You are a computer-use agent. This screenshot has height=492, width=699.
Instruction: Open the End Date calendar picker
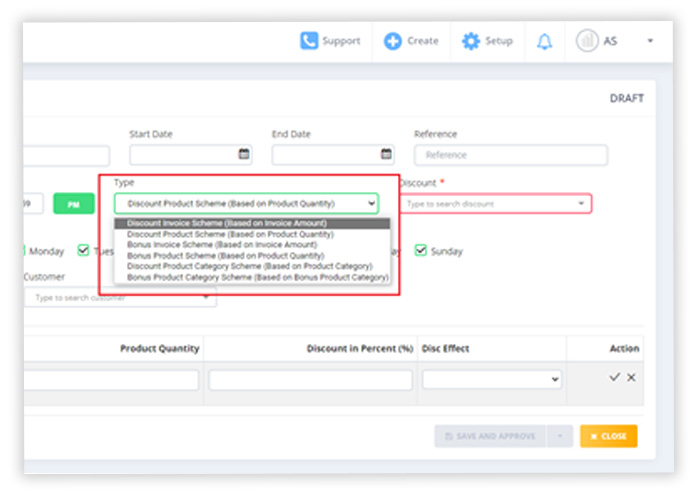[x=386, y=155]
